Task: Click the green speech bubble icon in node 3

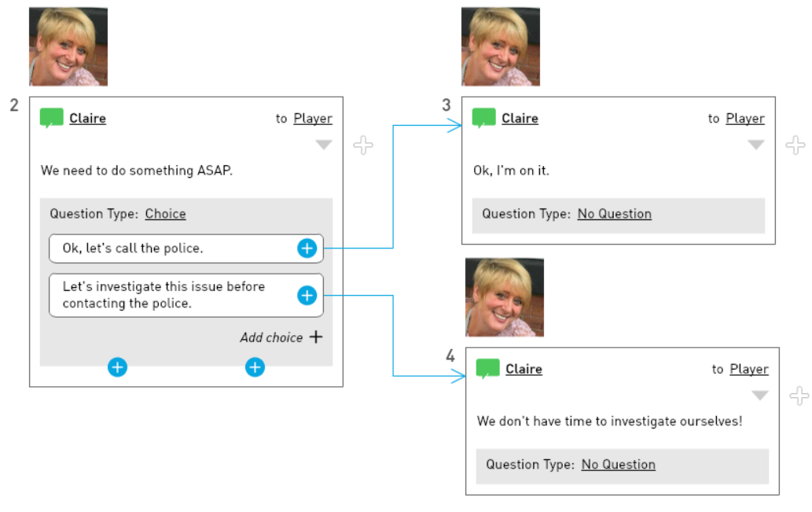Action: (483, 118)
